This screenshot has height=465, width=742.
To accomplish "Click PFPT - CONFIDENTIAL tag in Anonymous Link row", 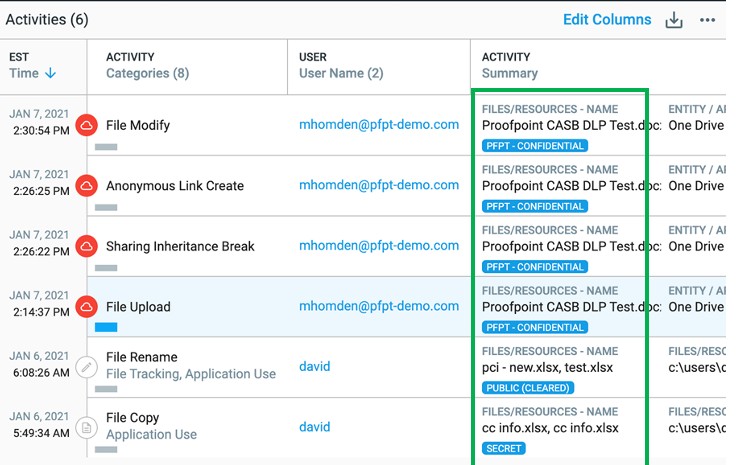I will pyautogui.click(x=535, y=206).
